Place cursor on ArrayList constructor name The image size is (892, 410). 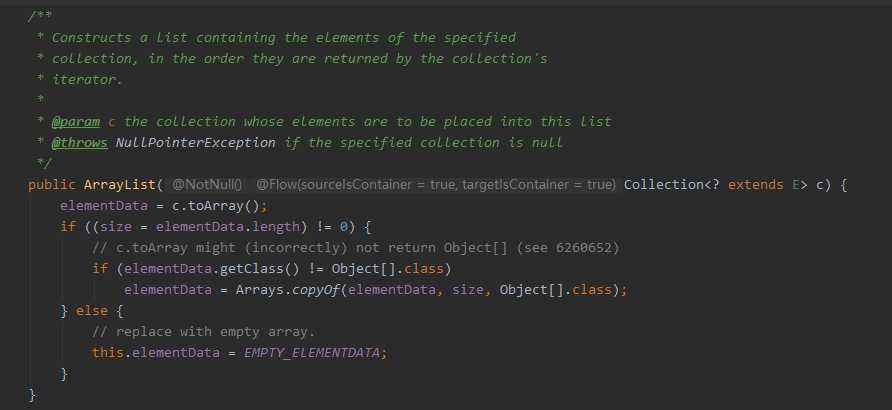119,185
